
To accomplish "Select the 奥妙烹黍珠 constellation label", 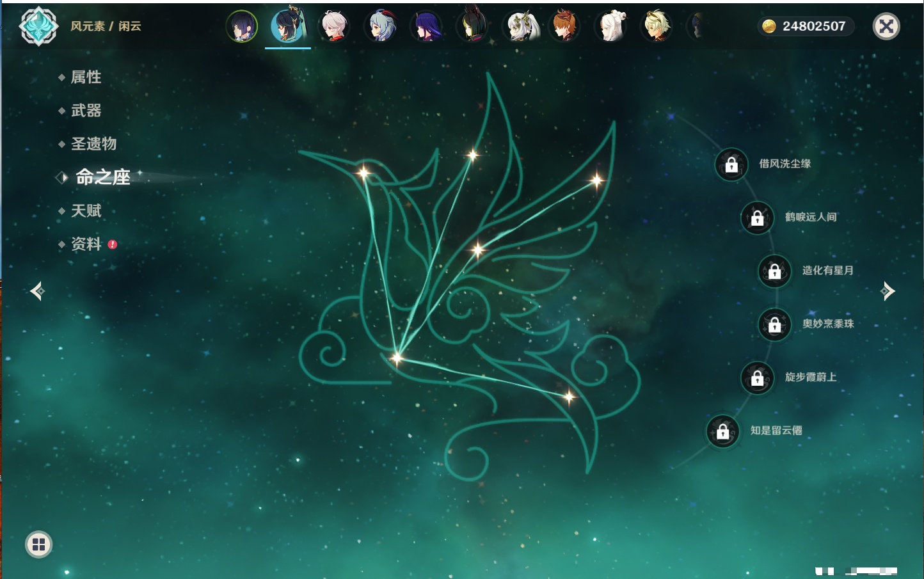I will (828, 324).
